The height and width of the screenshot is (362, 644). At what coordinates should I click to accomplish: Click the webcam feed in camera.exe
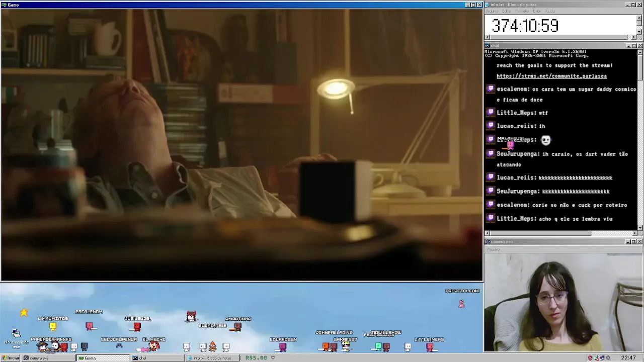pyautogui.click(x=563, y=303)
